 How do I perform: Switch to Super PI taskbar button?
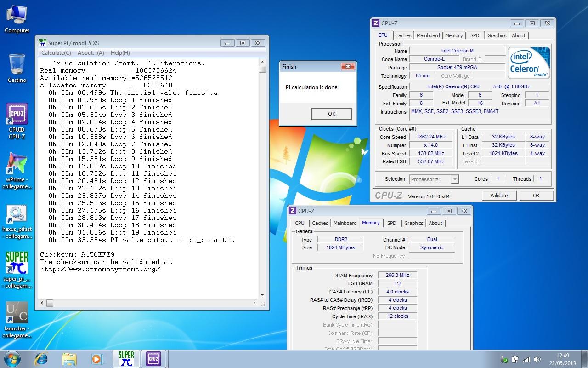click(x=126, y=358)
